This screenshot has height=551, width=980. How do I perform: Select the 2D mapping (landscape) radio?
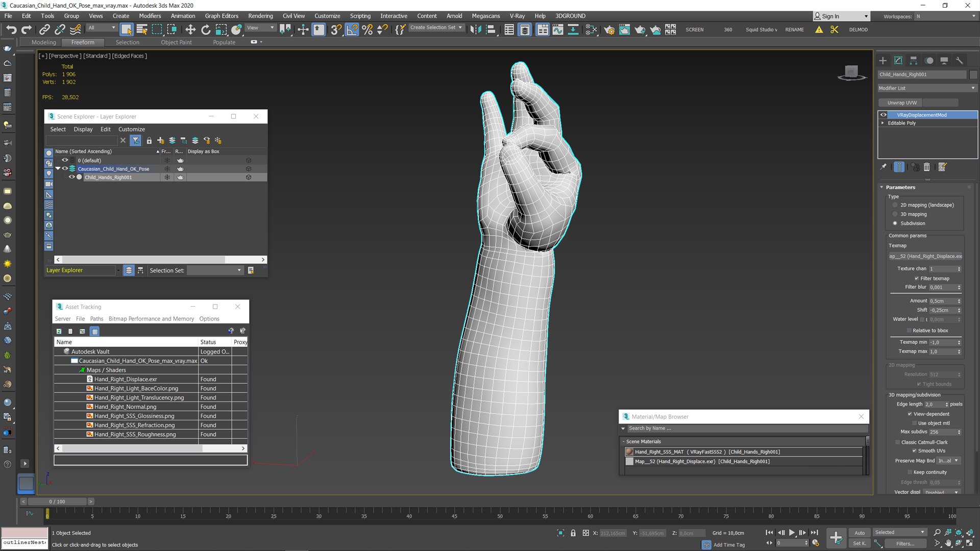895,205
